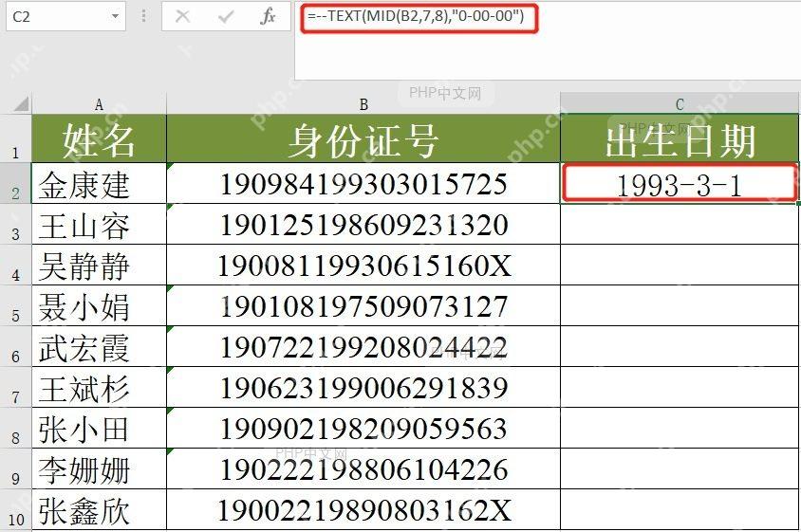This screenshot has width=801, height=532.
Task: Select cell containing 吴静静
Action: [x=99, y=265]
